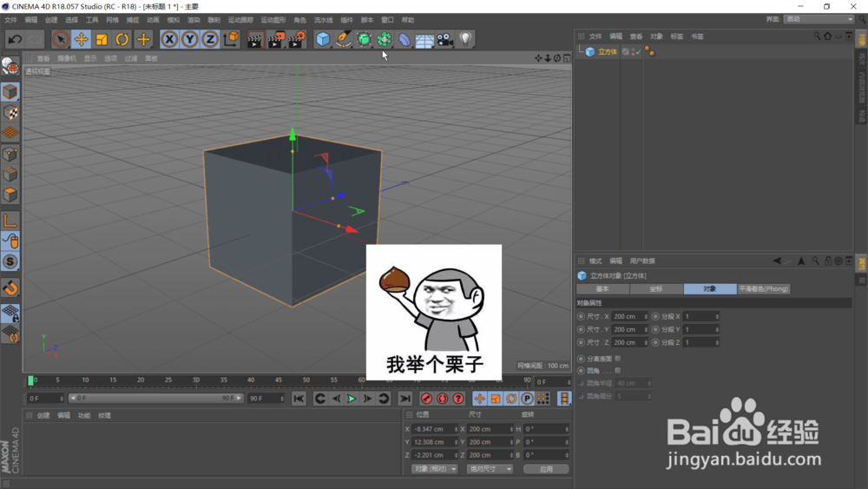Image resolution: width=868 pixels, height=489 pixels.
Task: Click Render to Picture Viewer icon
Action: coord(276,39)
